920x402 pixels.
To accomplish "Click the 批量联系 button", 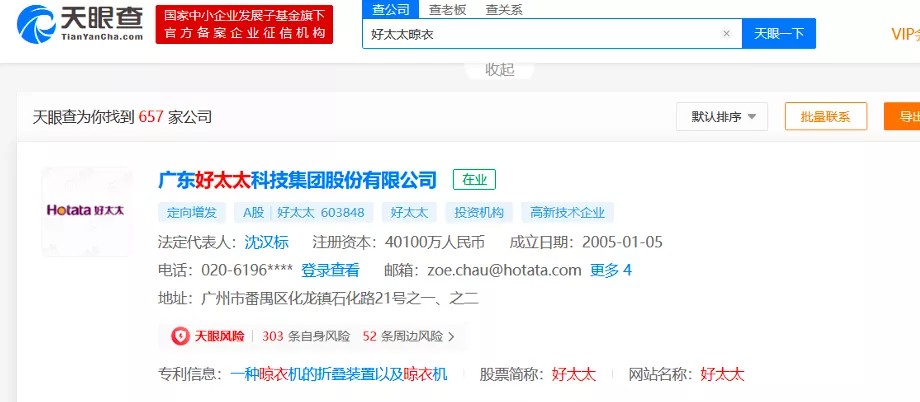I will 826,116.
